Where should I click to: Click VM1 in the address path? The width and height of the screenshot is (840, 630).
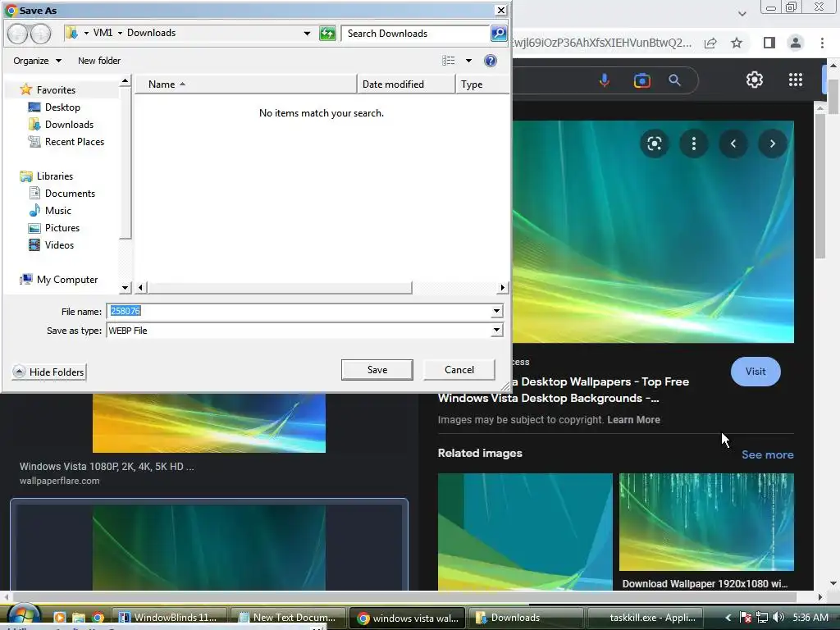click(103, 33)
